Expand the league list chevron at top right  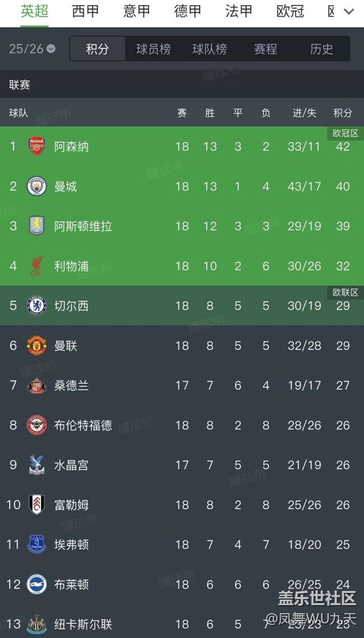tap(348, 12)
